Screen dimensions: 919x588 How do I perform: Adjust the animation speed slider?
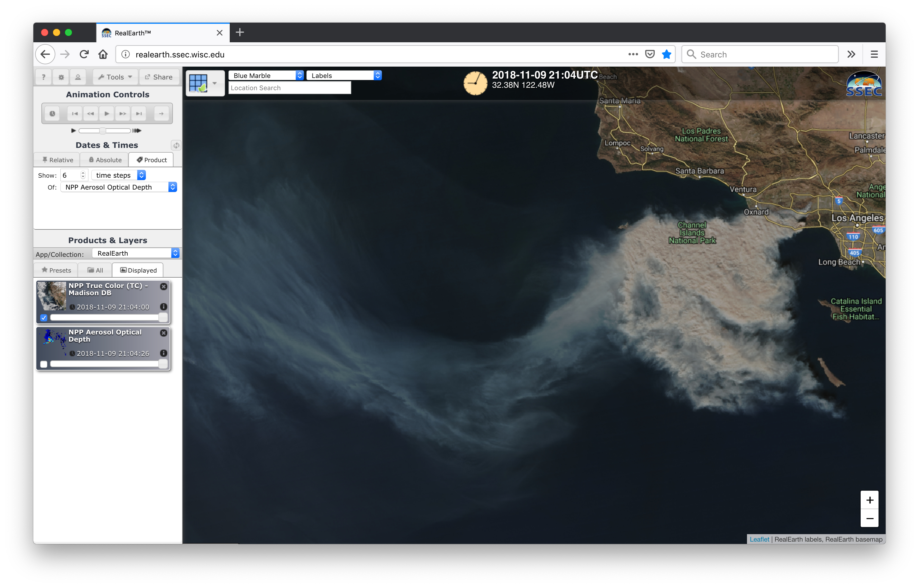click(105, 131)
